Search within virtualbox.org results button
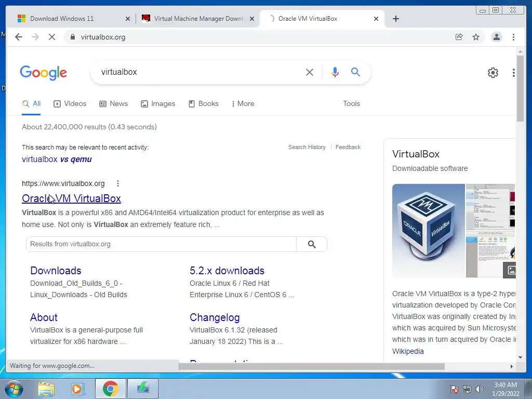This screenshot has height=399, width=532. [x=312, y=244]
